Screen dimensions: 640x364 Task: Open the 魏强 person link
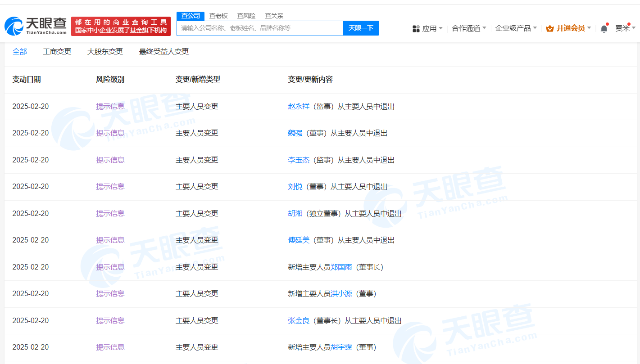click(295, 133)
